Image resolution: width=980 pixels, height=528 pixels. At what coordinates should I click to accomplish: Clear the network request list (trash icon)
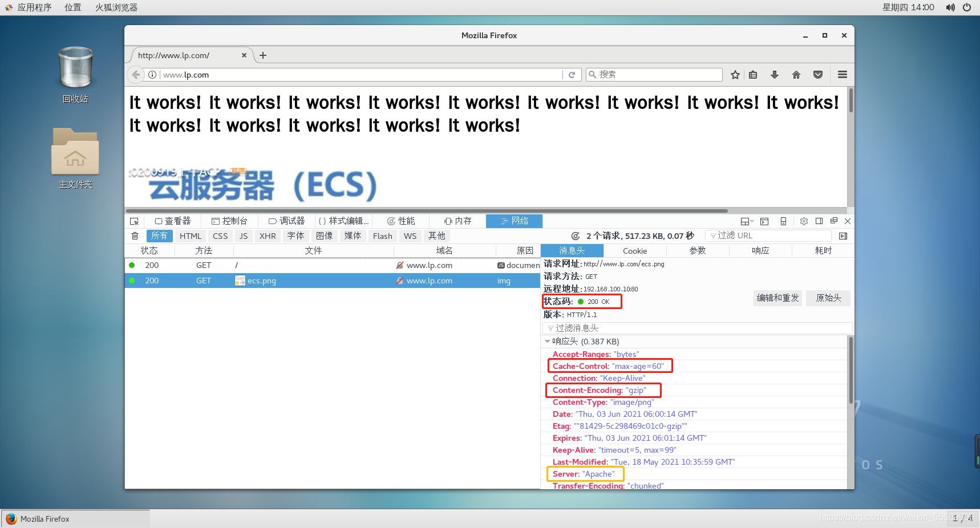click(135, 236)
